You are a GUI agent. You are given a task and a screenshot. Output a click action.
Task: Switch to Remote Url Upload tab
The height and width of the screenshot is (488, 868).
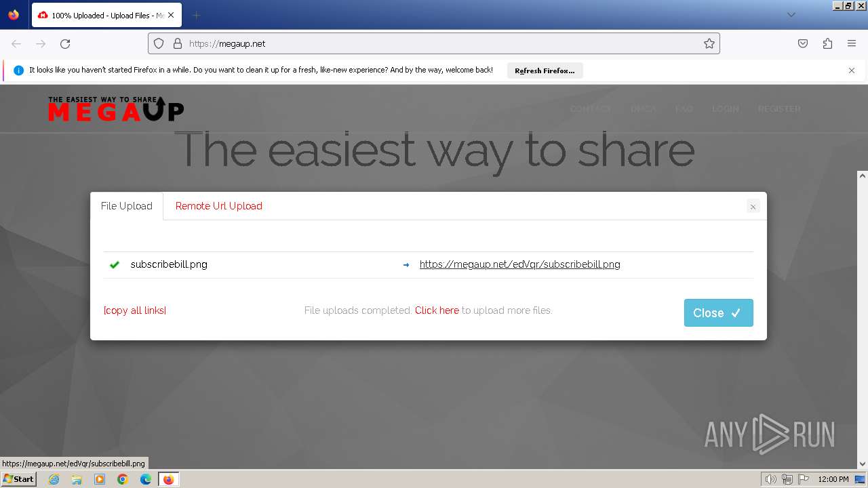coord(219,206)
